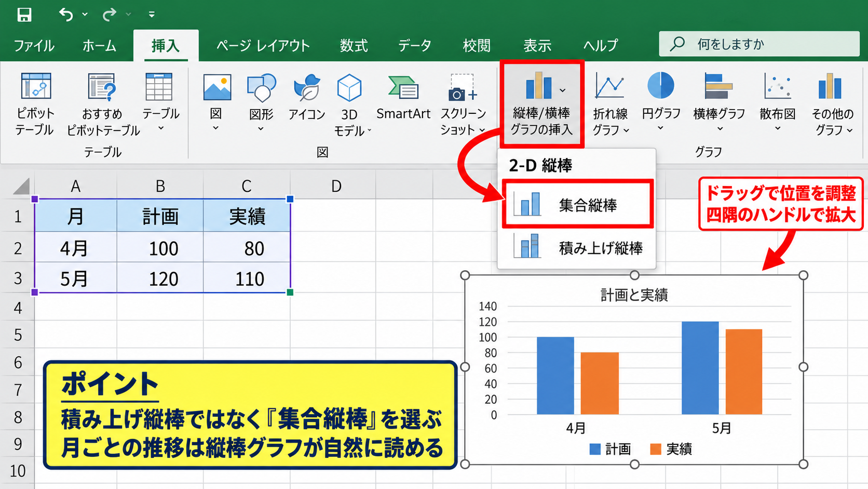This screenshot has height=489, width=868.
Task: Click おすすめピボットテーブル icon
Action: (x=102, y=86)
